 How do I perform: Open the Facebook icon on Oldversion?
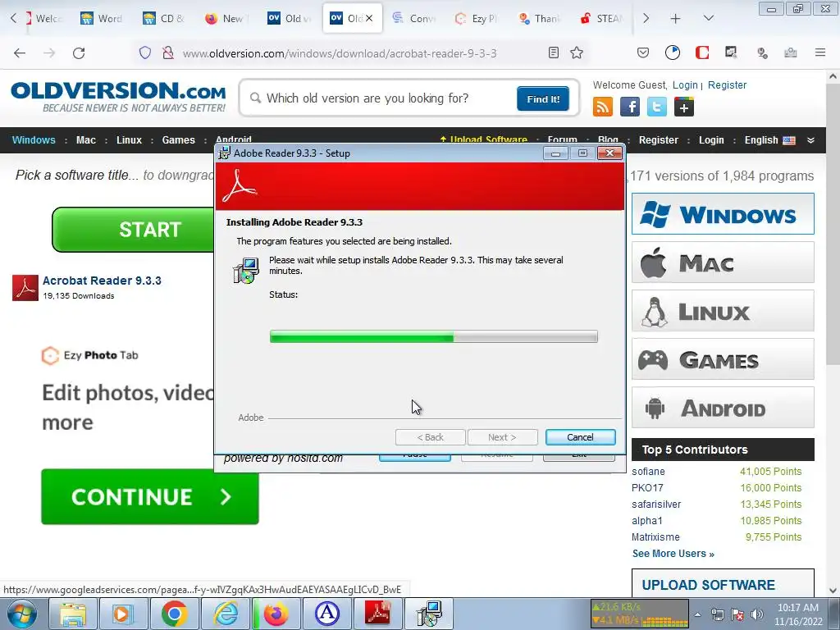630,107
